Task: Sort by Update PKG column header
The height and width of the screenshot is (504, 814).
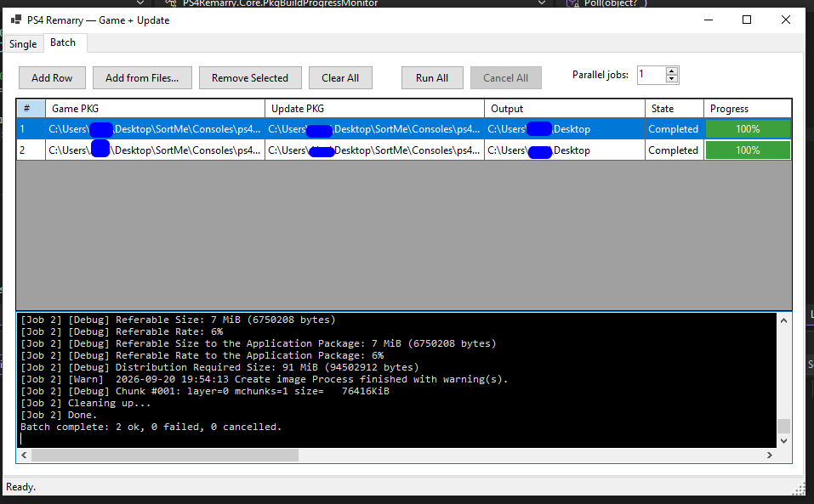Action: point(375,109)
